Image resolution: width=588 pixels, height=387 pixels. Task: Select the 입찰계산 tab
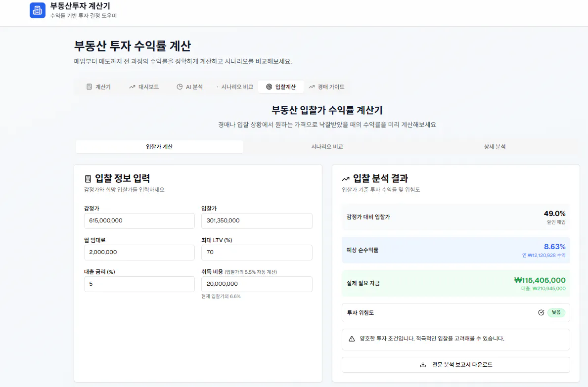tap(281, 87)
